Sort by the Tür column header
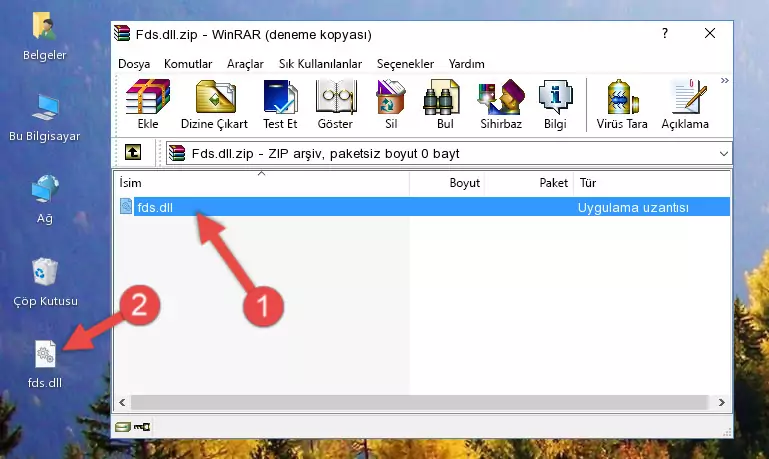 652,183
